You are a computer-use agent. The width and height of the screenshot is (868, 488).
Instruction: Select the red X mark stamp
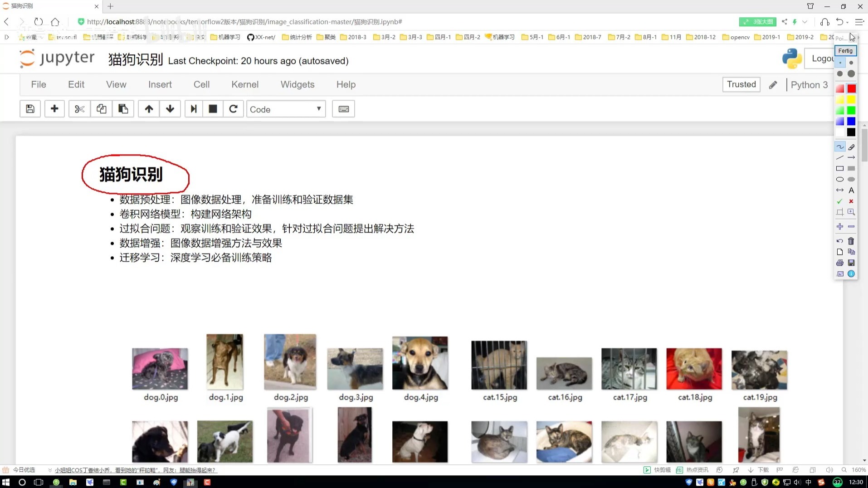pos(851,201)
